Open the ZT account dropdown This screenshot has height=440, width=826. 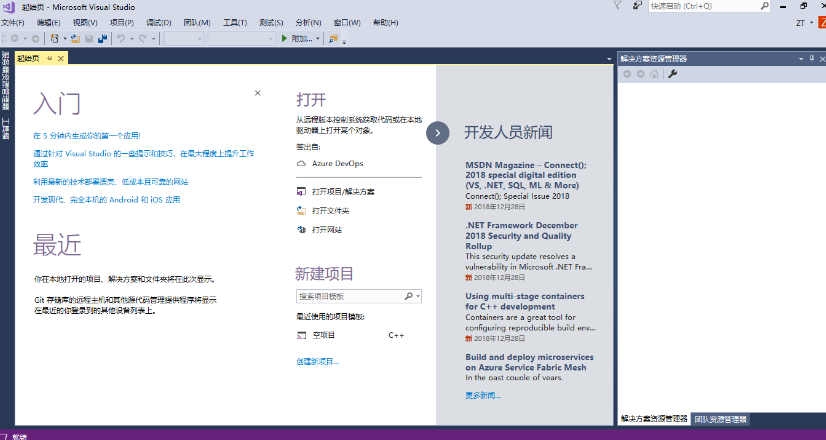coord(810,23)
